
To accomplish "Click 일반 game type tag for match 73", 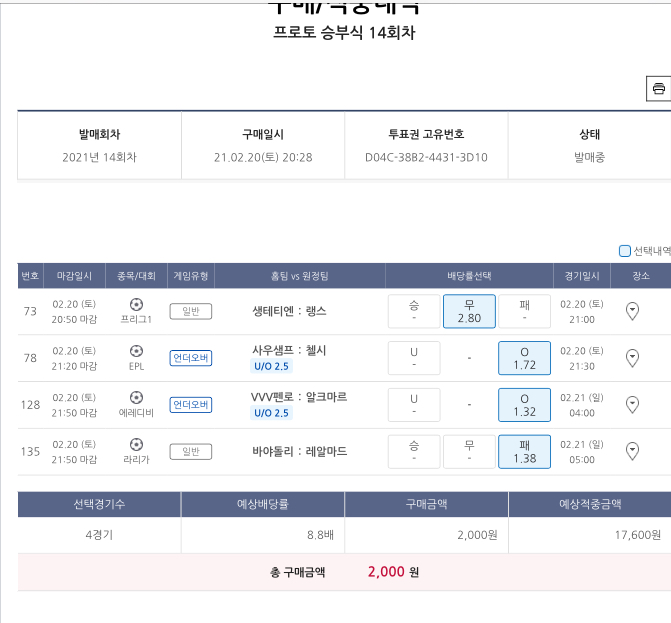I will click(x=190, y=311).
